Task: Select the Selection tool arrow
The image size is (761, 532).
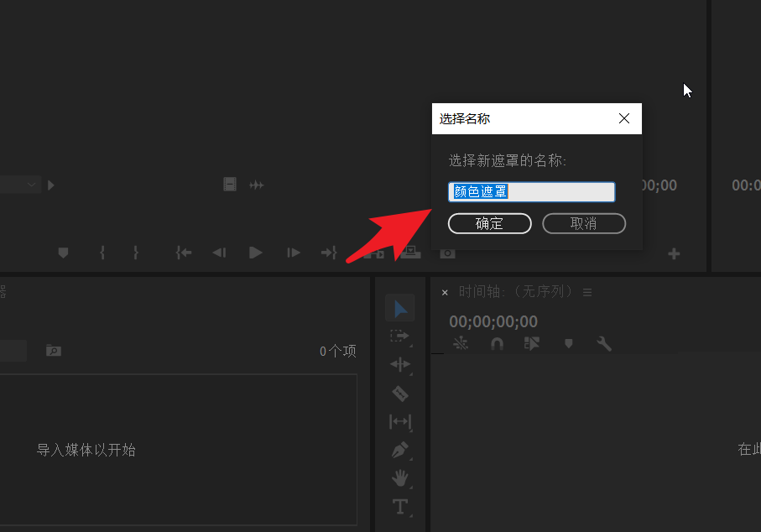Action: click(x=400, y=308)
